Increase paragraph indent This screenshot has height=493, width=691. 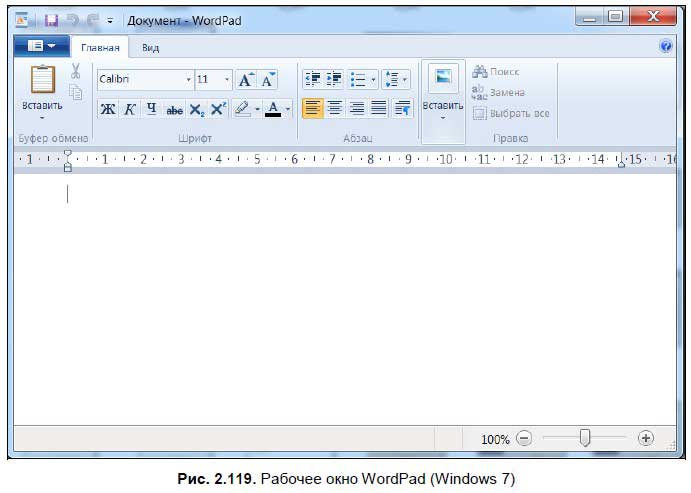(x=334, y=79)
